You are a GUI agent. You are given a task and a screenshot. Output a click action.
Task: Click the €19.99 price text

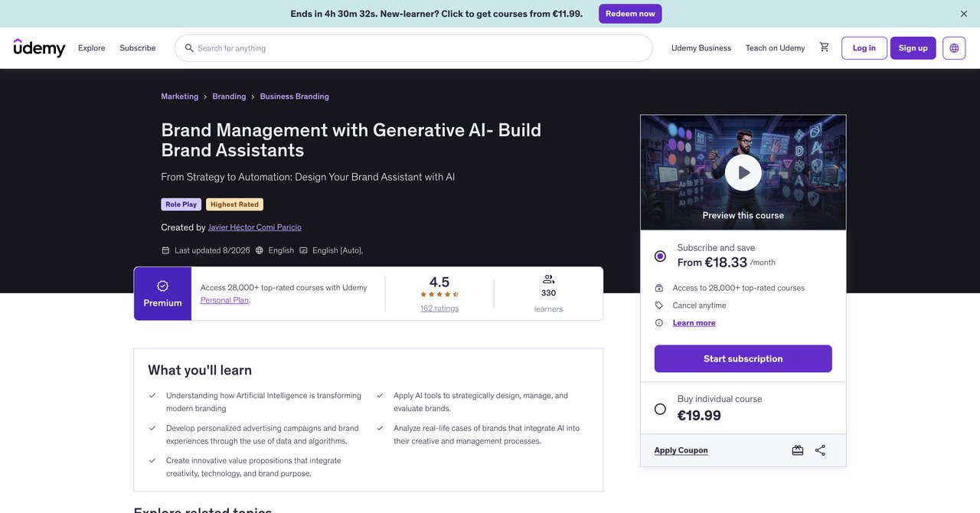(699, 416)
